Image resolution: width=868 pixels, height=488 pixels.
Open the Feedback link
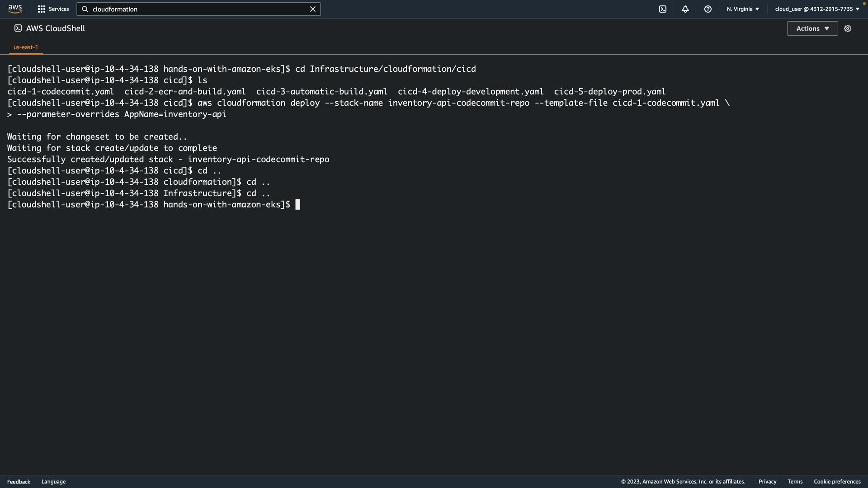click(x=19, y=482)
